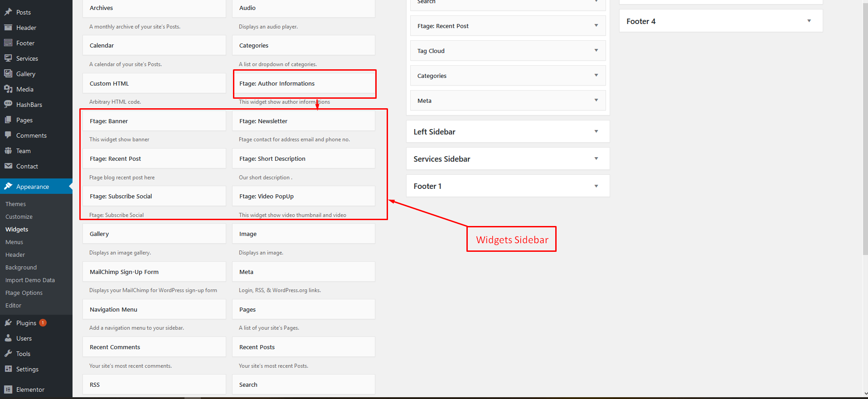Select the Pages available widget
Screen dimensions: 868x399
pyautogui.click(x=304, y=309)
